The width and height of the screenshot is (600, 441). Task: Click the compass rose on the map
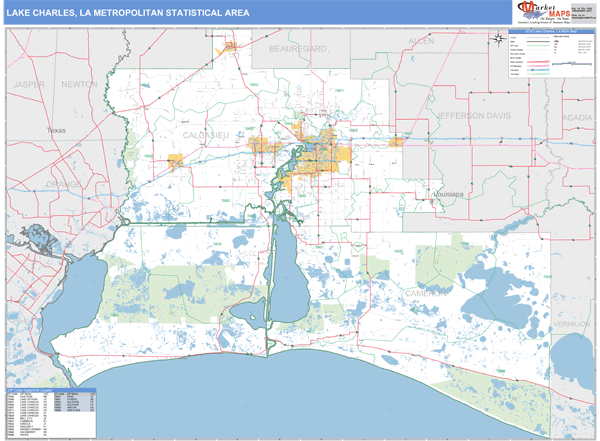498,39
